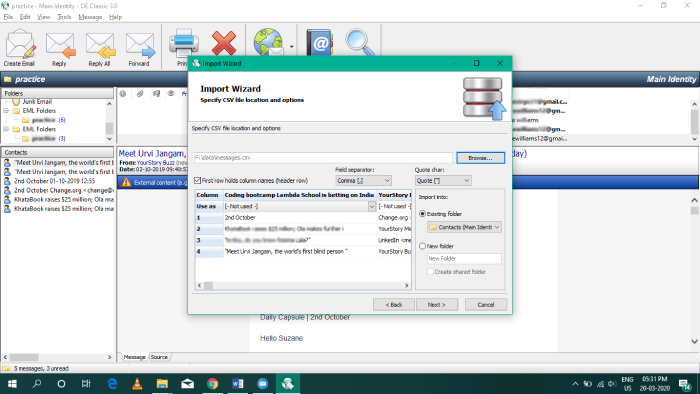Click the 'Meet Urvi Jangam' cell in row 4
700x394 pixels.
pos(300,252)
